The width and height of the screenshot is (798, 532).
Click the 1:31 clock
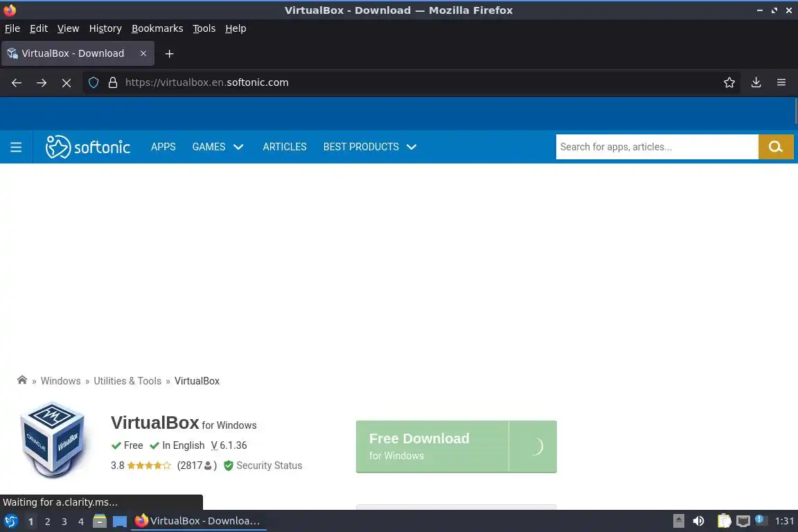pos(784,521)
